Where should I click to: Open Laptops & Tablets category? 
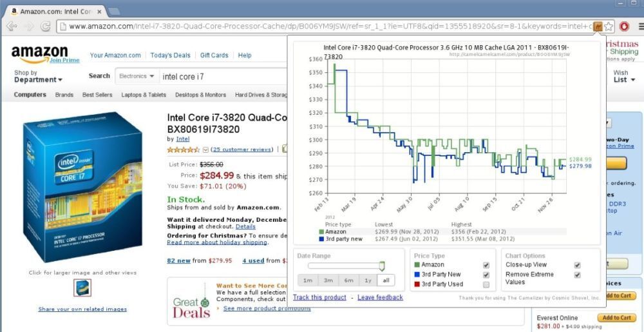(x=144, y=95)
